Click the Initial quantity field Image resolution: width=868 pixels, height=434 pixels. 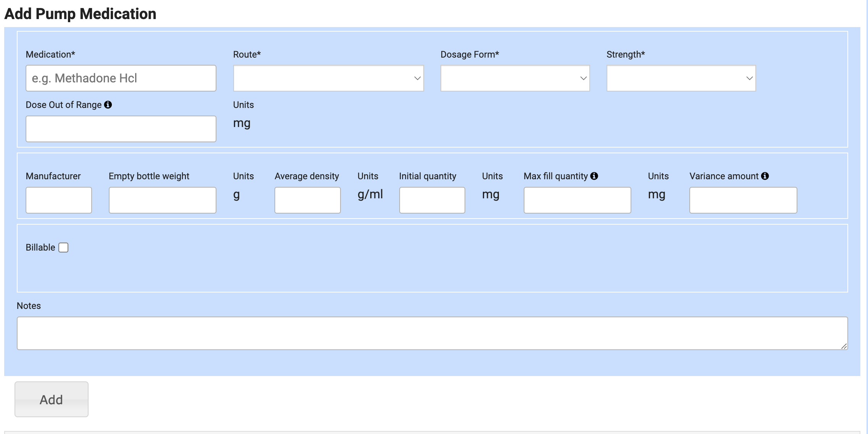(432, 200)
